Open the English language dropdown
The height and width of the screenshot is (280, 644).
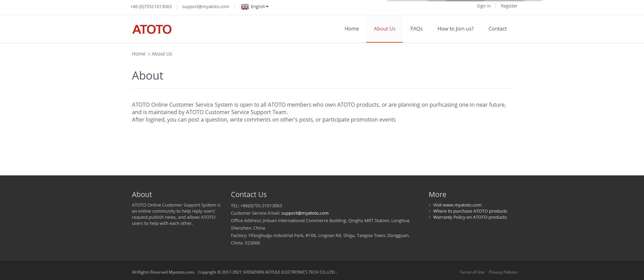259,7
